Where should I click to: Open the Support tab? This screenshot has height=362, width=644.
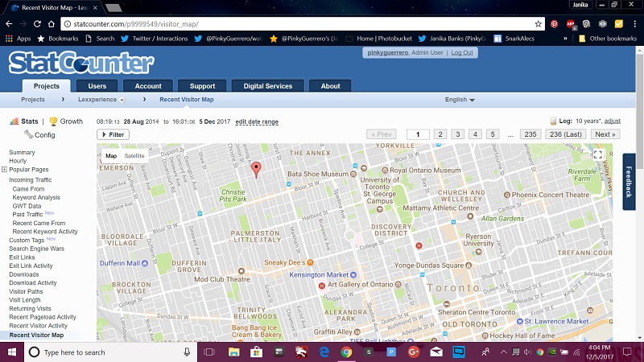coord(202,86)
